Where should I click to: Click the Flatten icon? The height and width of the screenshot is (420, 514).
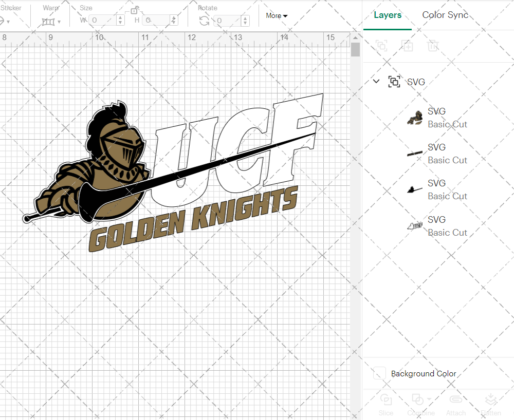491,399
